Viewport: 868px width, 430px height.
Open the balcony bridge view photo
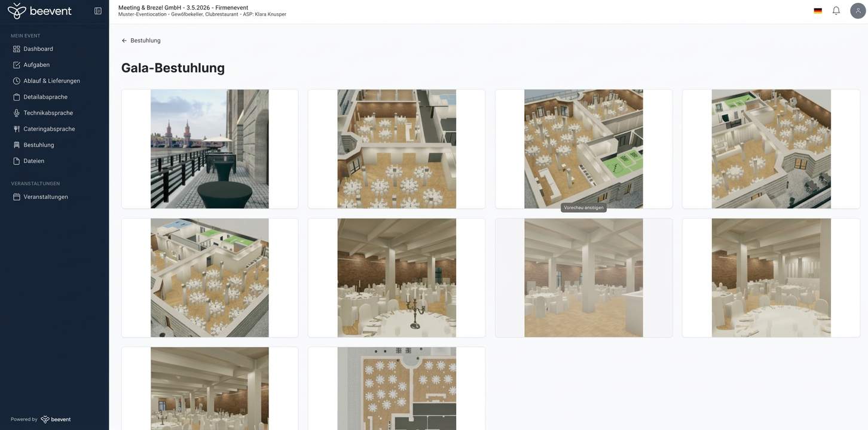tap(209, 149)
